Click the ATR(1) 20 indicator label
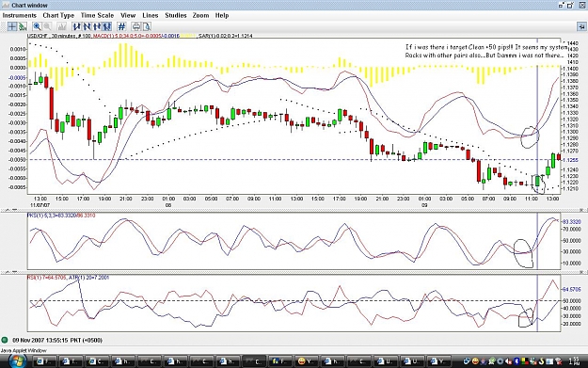 (88, 278)
